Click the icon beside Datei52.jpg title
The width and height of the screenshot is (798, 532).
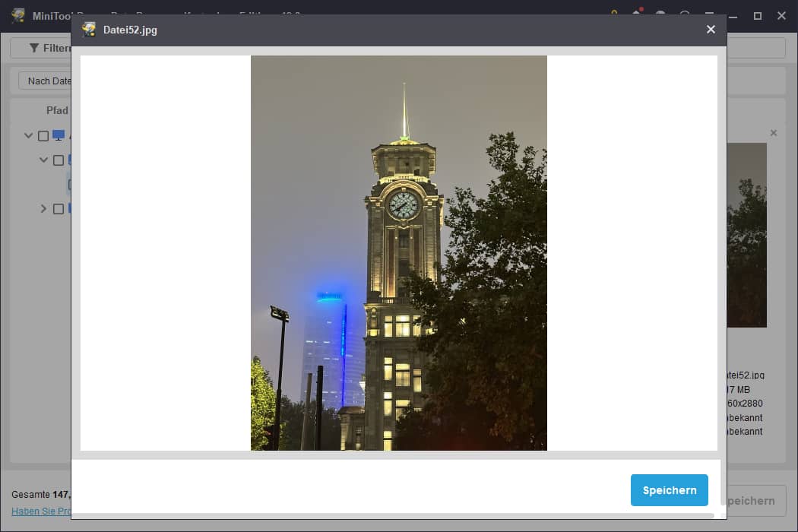pos(89,30)
